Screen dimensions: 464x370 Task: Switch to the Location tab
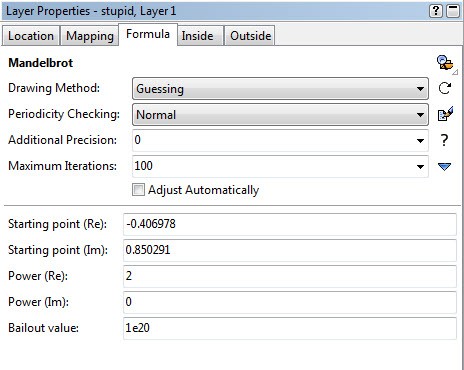click(x=31, y=36)
